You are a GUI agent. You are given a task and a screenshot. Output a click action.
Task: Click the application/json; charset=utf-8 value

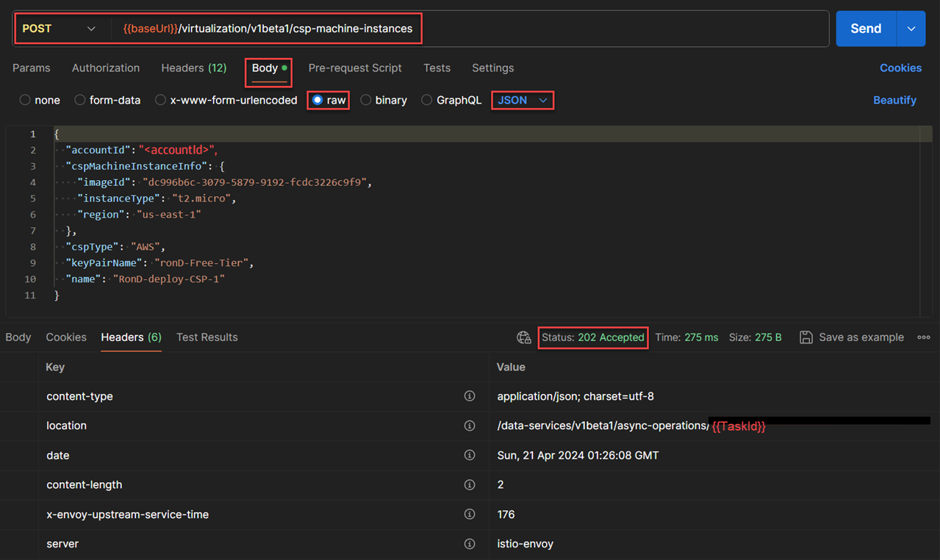pos(575,396)
